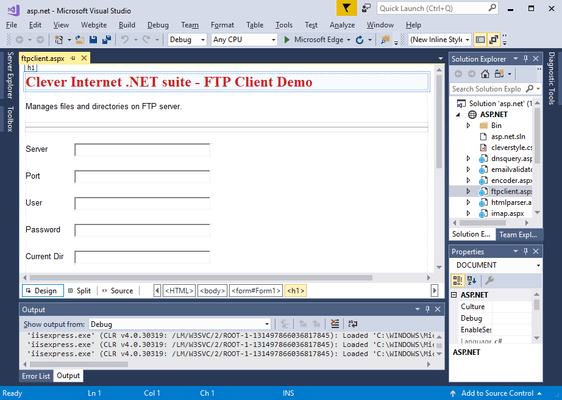Click the Redo toolbar arrow
Viewport: 562px width, 400px height.
[x=146, y=40]
